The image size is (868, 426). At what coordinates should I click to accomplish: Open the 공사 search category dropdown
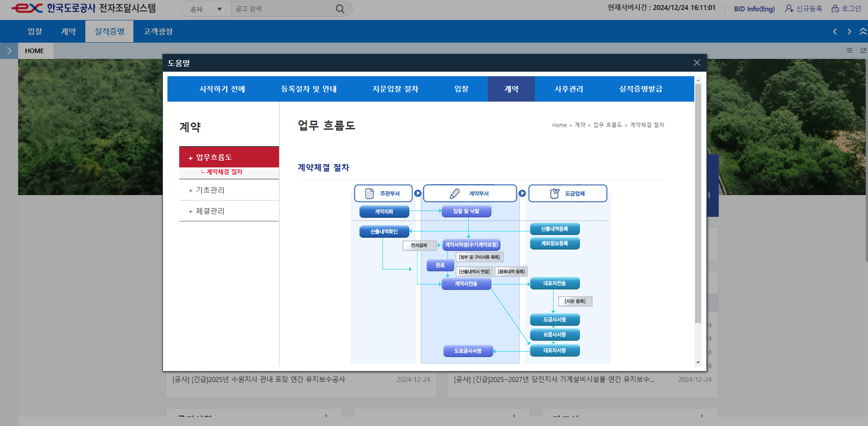click(x=205, y=9)
